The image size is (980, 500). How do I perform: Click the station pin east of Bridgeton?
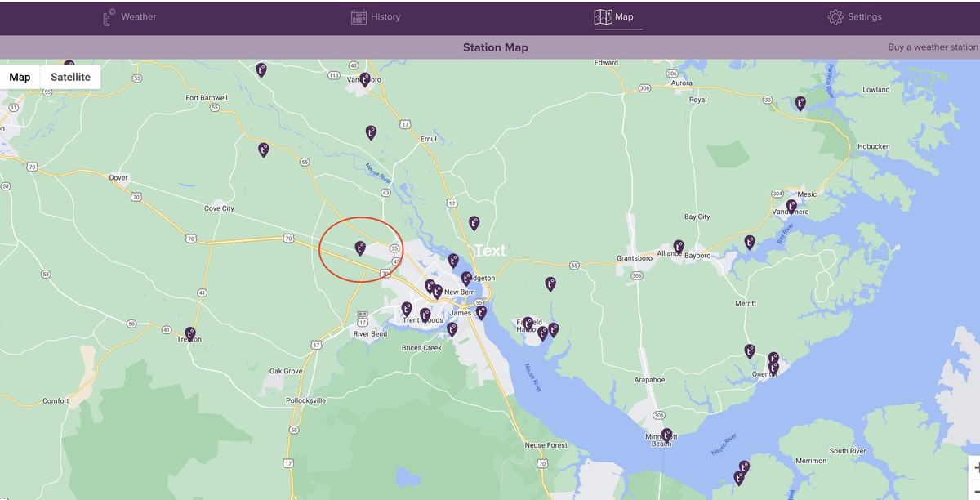pyautogui.click(x=550, y=283)
